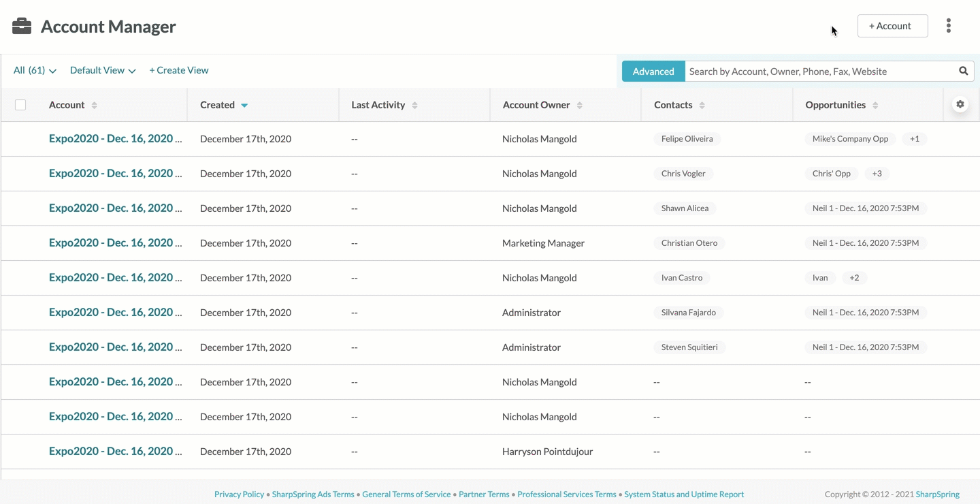Open the Default View dropdown
Screen dimensions: 980x504
pyautogui.click(x=103, y=70)
